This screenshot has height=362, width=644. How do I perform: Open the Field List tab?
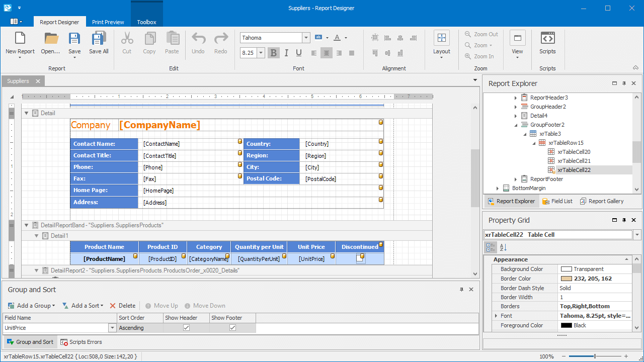(x=557, y=201)
